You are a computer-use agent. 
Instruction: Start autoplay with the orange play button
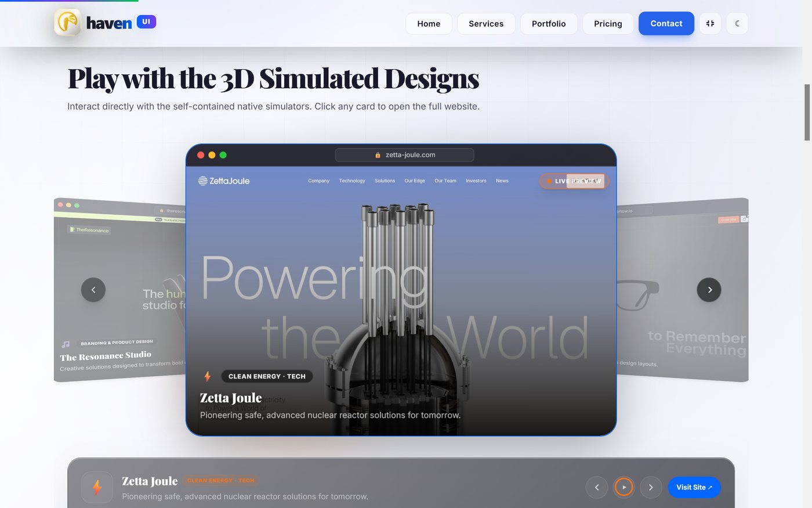(624, 487)
